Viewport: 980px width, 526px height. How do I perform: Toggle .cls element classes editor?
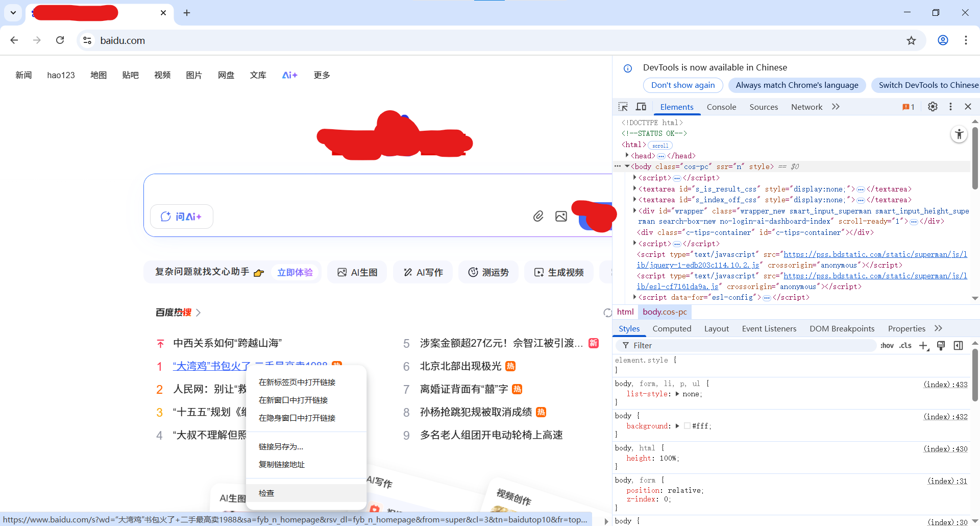coord(905,345)
